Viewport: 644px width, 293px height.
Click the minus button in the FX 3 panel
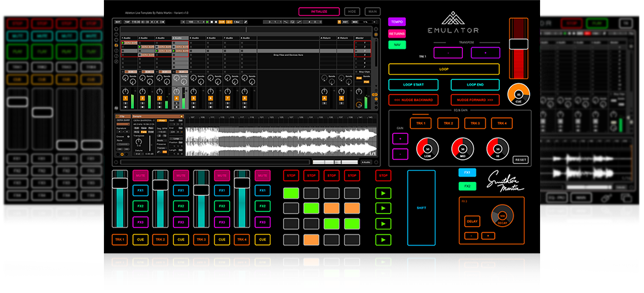pos(471,236)
